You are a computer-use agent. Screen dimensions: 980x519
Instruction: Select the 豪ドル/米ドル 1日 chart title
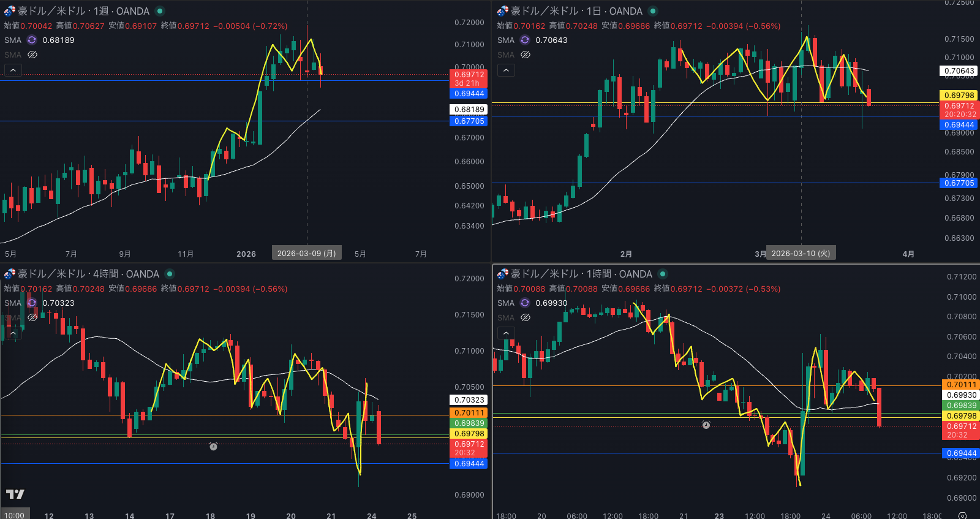576,11
